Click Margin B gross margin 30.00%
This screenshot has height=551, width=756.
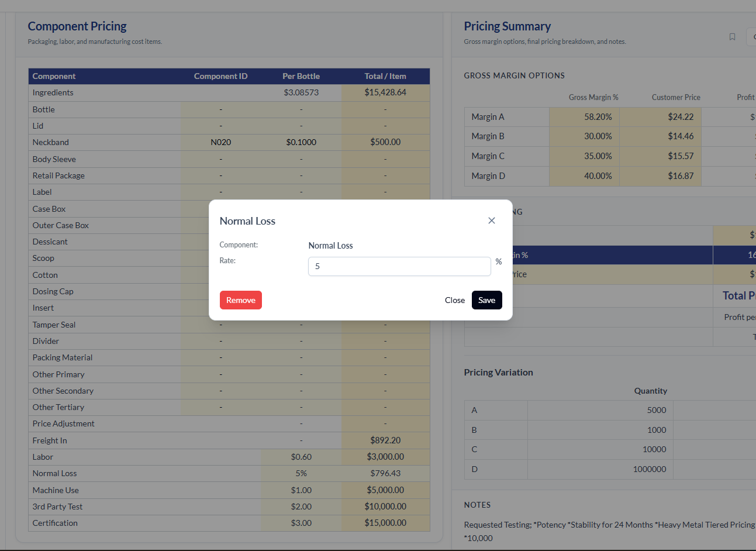point(598,136)
